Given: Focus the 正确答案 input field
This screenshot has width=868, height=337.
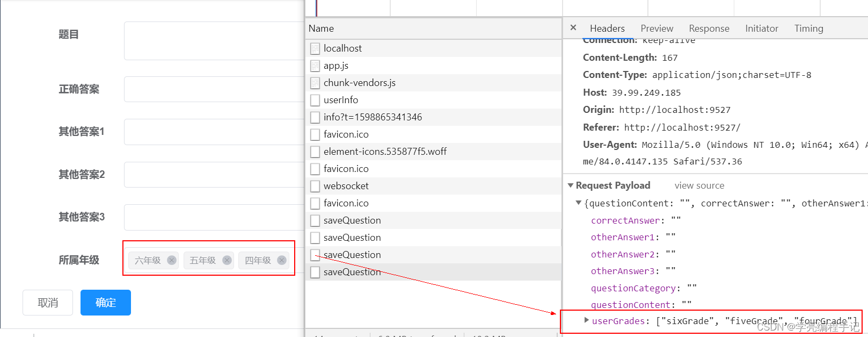Looking at the screenshot, I should pyautogui.click(x=214, y=89).
